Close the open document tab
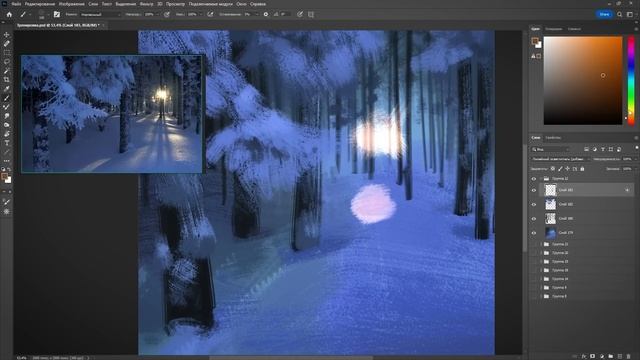This screenshot has width=640, height=360. click(x=104, y=25)
